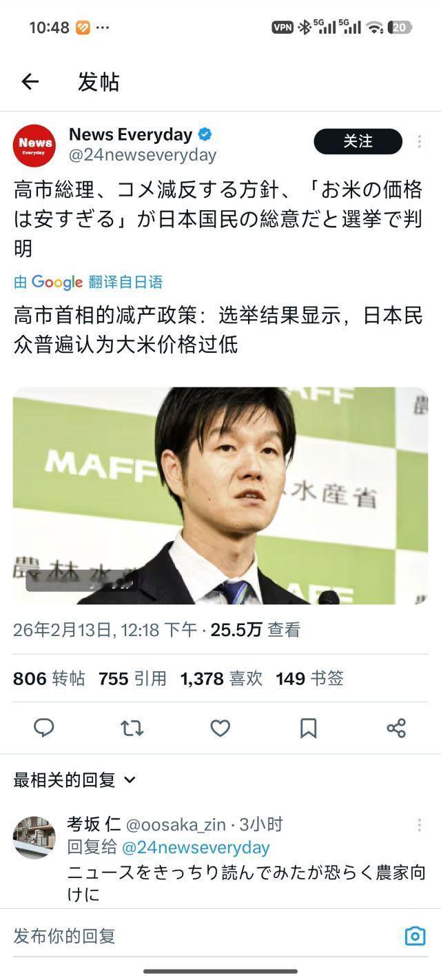
Task: Show the 1,378 喜欢 likes list
Action: point(221,679)
